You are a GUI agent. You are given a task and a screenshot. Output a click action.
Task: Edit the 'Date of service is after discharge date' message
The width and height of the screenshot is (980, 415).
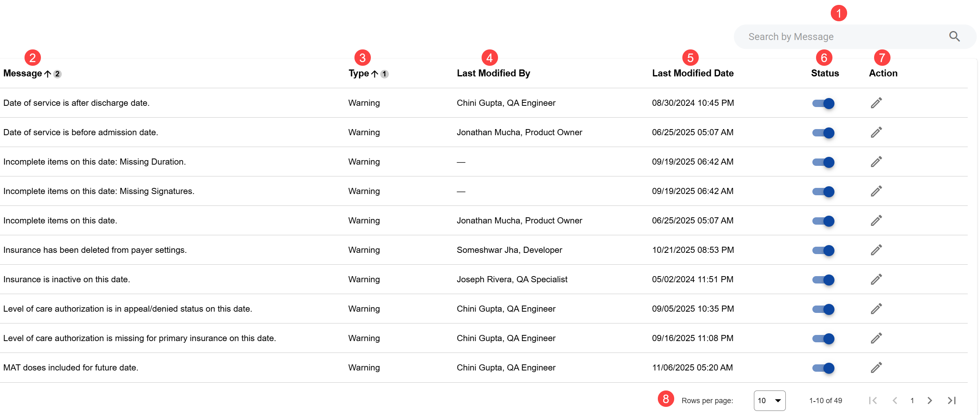point(876,103)
